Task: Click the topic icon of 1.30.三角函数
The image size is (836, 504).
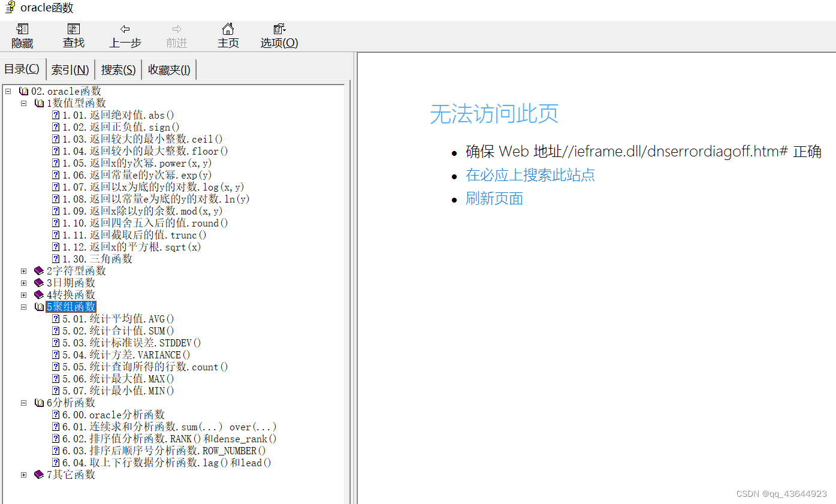Action: click(x=56, y=259)
